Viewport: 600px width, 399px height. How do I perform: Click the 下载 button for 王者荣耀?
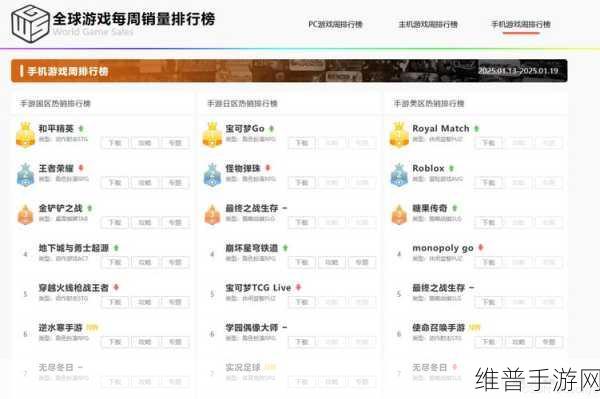(115, 183)
